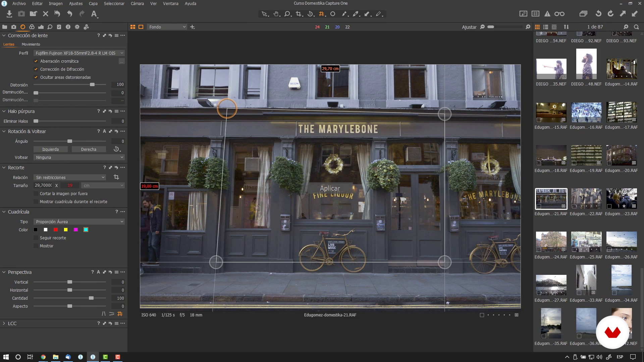Open the Lens tool tab icon
The image size is (644, 362).
point(23,27)
